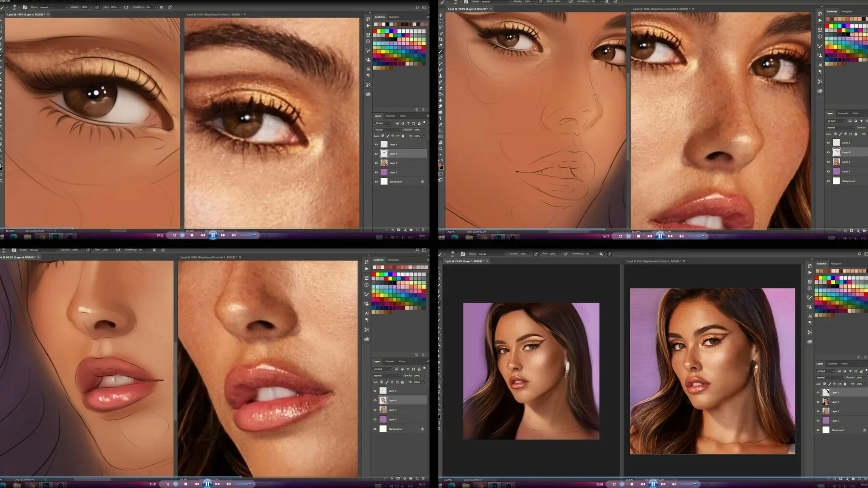Expand the Kind filter dropdown in Layers panel
This screenshot has height=488, width=868.
392,123
